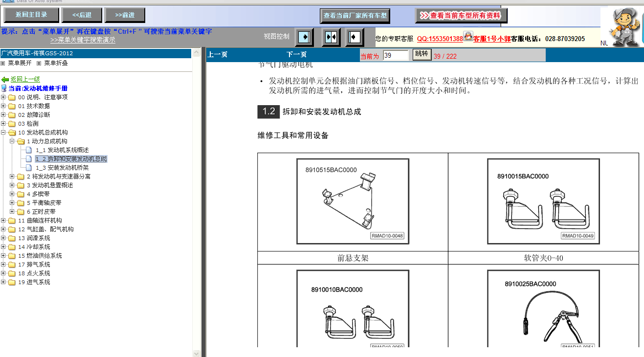
Task: Click the icon beside 当前:发动机维修手册
Action: pyautogui.click(x=4, y=89)
